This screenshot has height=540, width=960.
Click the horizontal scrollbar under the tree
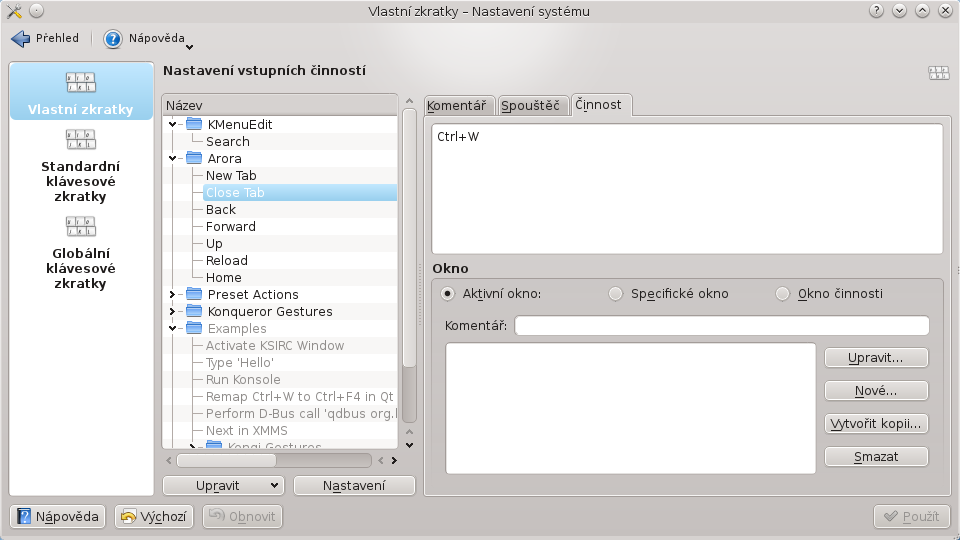tap(226, 460)
